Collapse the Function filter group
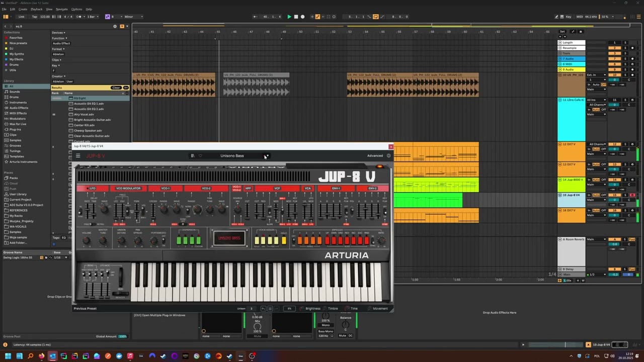Image resolution: width=644 pixels, height=362 pixels. tap(59, 38)
